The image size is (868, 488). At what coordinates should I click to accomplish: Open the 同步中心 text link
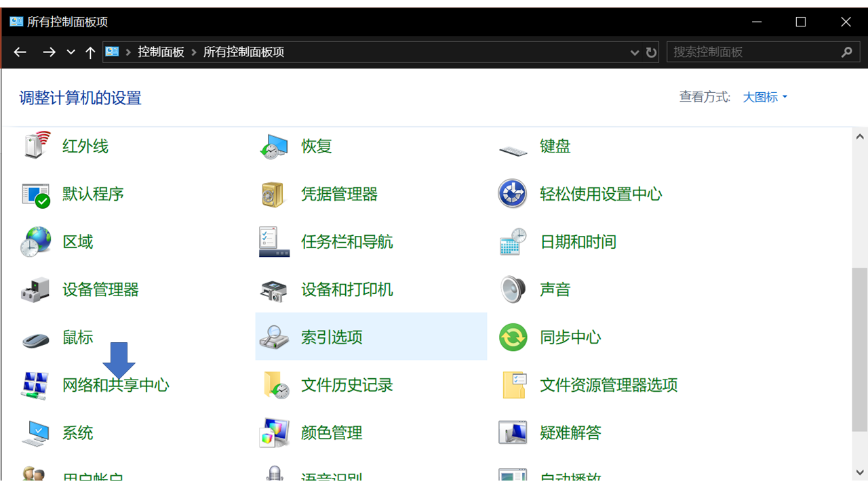click(570, 337)
